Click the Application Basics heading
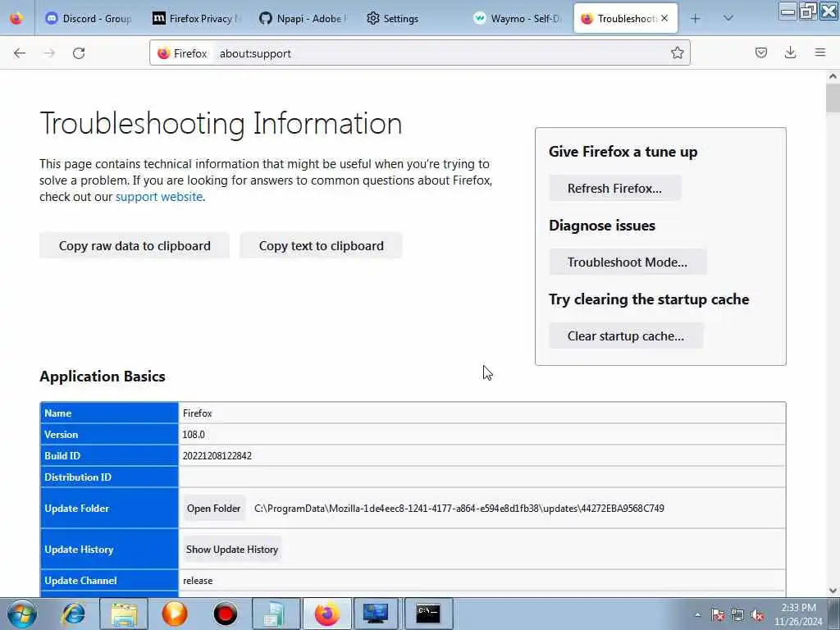 coord(103,377)
